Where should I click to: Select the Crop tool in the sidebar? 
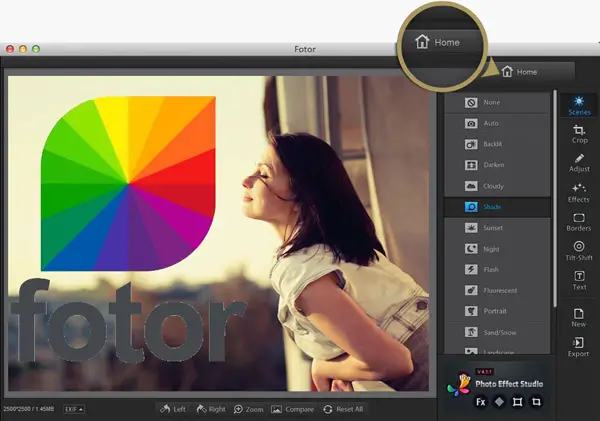click(579, 134)
